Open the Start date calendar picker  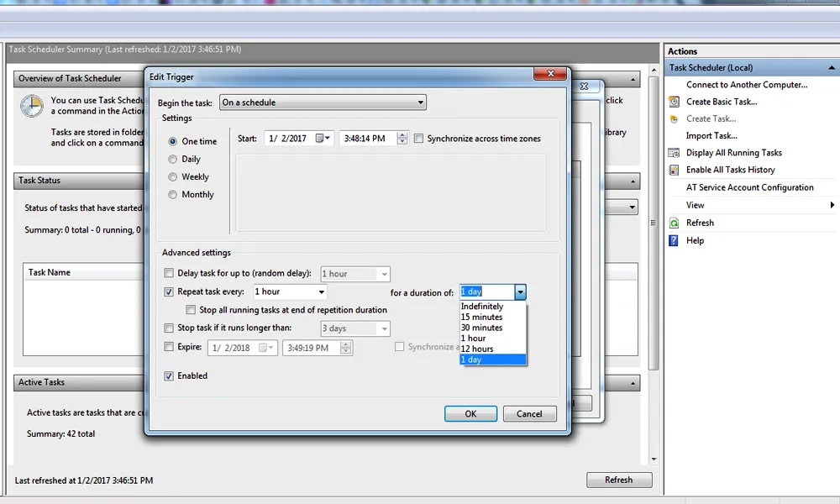point(323,139)
